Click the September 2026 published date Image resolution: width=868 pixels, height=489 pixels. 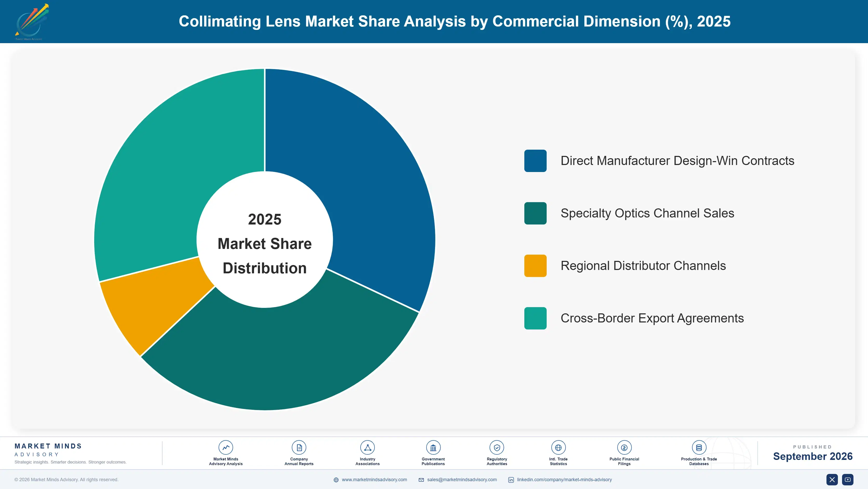click(812, 456)
